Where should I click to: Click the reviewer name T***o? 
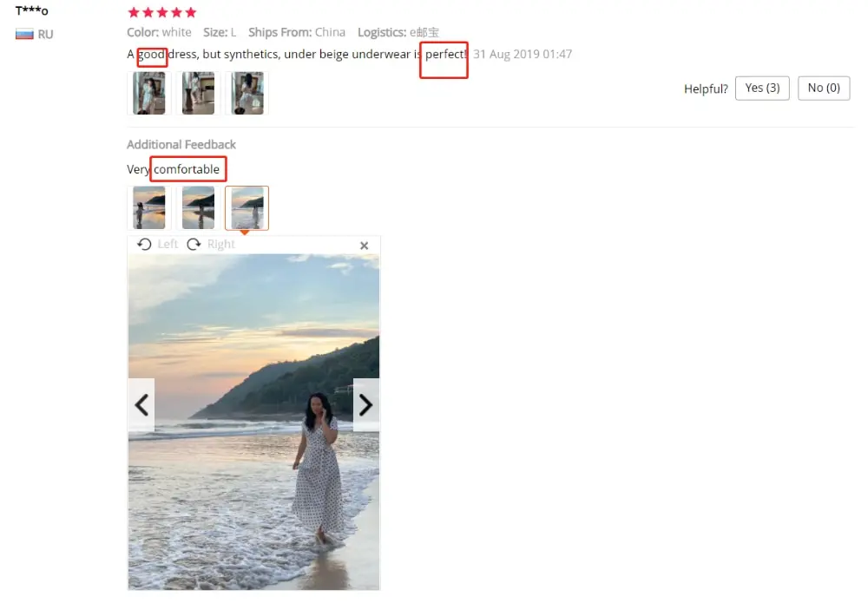pos(31,11)
